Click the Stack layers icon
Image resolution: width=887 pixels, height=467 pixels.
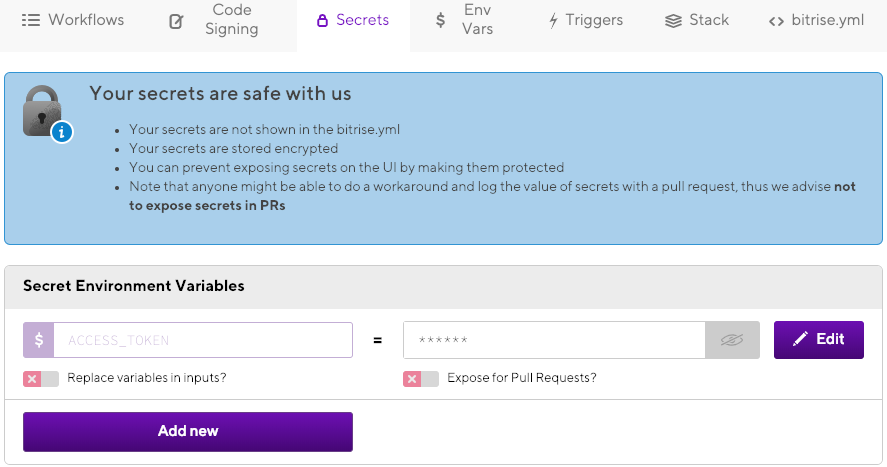[673, 20]
